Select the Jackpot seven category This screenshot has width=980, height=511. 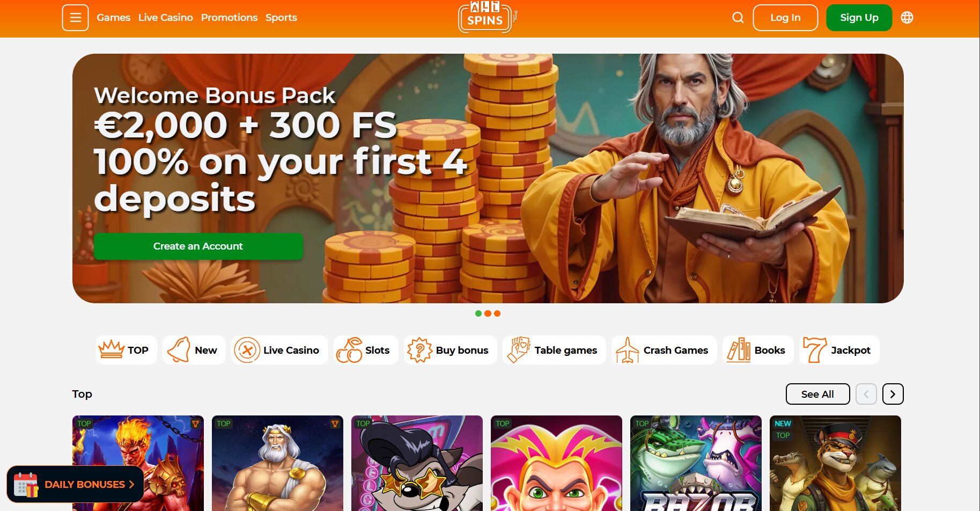(x=839, y=350)
